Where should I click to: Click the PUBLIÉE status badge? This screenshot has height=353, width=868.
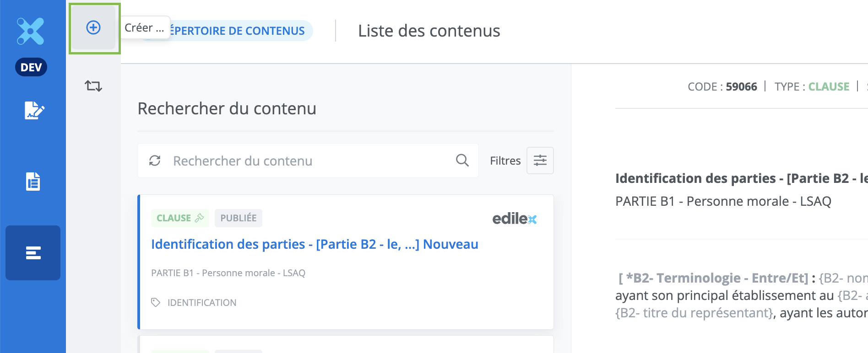pyautogui.click(x=238, y=218)
